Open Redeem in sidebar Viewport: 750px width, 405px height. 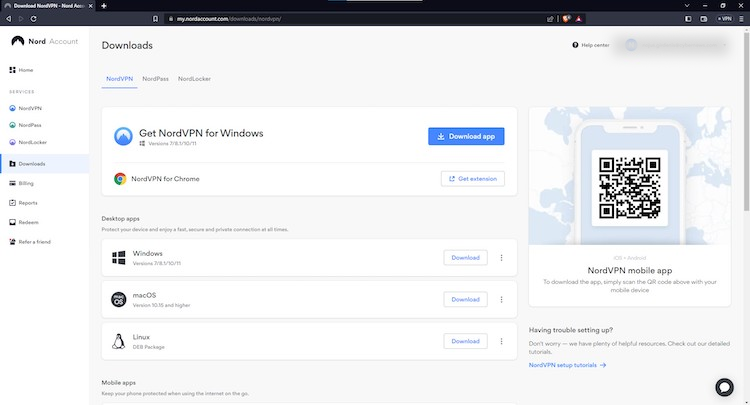click(x=24, y=222)
